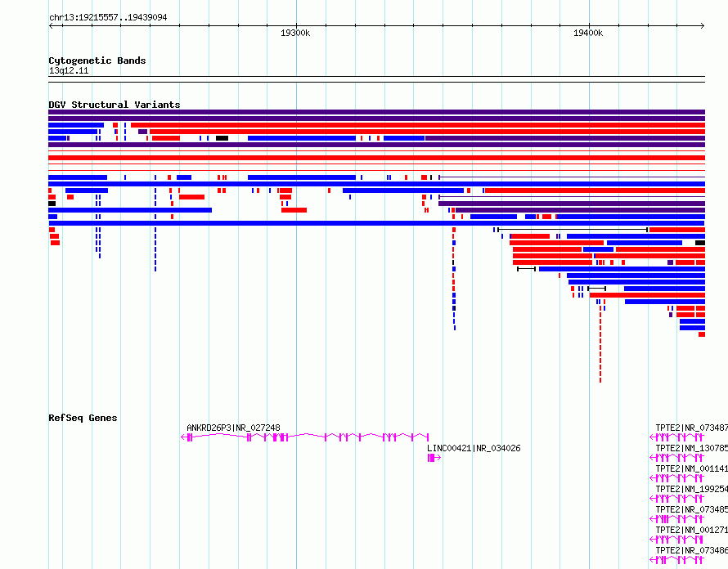Click the 13q12.11 band label

coord(69,70)
